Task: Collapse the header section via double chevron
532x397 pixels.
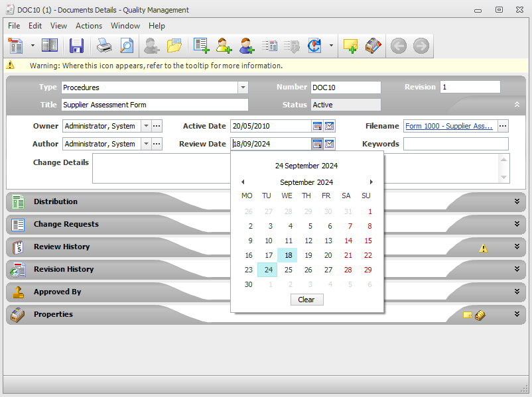Action: coord(516,104)
